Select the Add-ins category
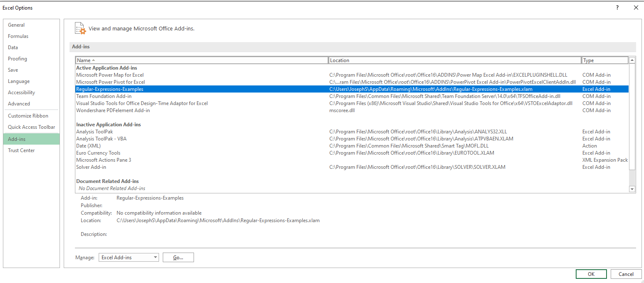 [x=31, y=139]
